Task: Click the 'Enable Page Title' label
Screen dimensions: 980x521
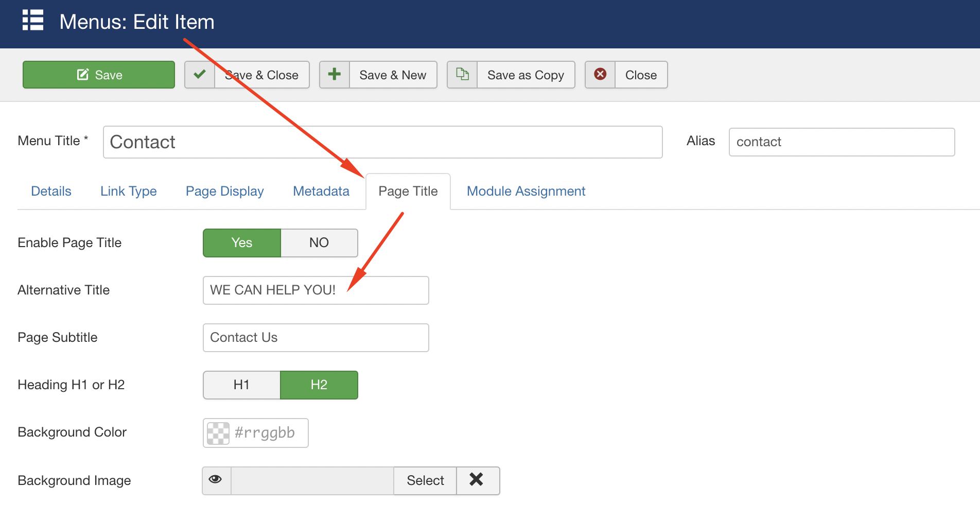Action: [69, 242]
